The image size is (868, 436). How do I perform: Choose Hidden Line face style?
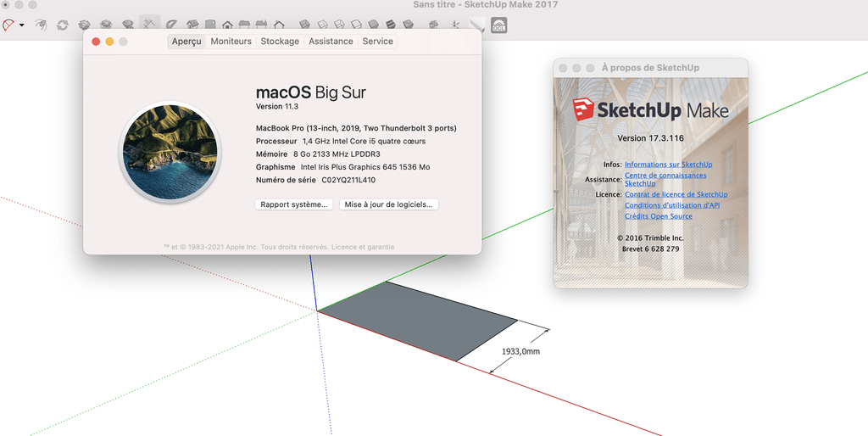click(x=357, y=25)
